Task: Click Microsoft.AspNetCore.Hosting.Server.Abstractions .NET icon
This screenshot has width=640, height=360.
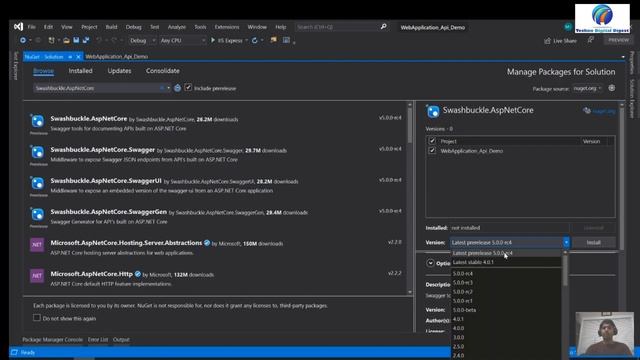Action: tap(37, 245)
